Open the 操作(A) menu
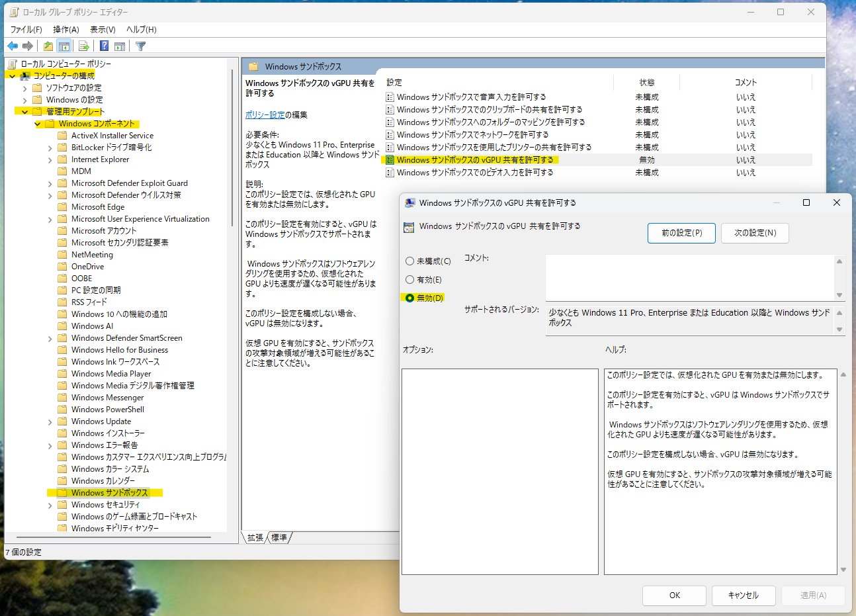 66,30
